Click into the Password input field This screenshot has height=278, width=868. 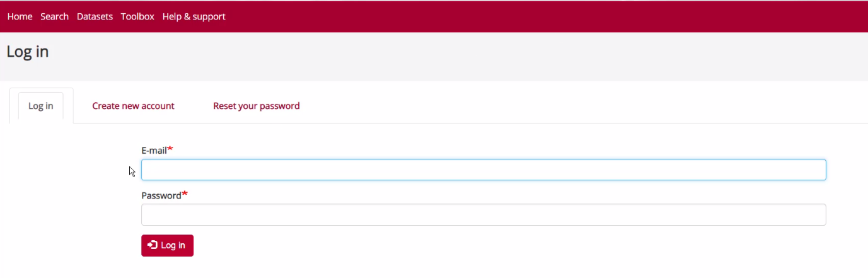(x=483, y=214)
